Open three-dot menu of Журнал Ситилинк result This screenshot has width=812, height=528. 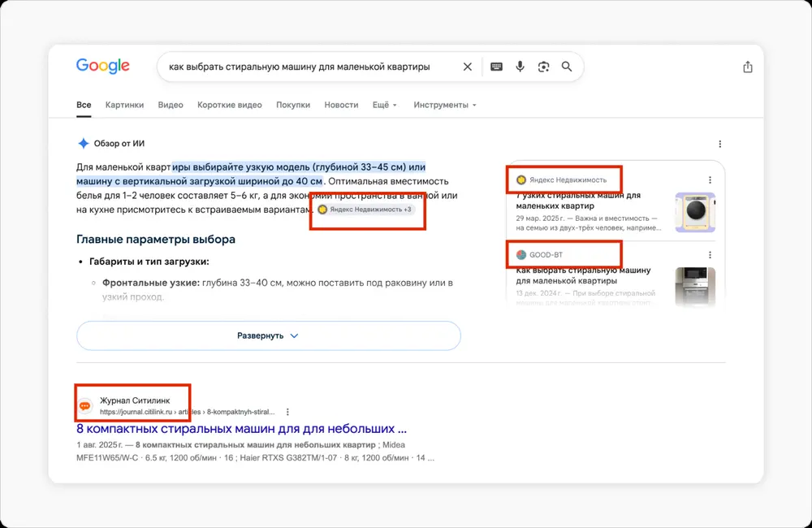(x=287, y=412)
